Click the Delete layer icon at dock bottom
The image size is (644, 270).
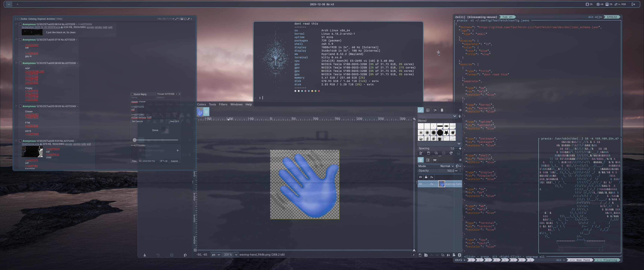click(x=459, y=255)
